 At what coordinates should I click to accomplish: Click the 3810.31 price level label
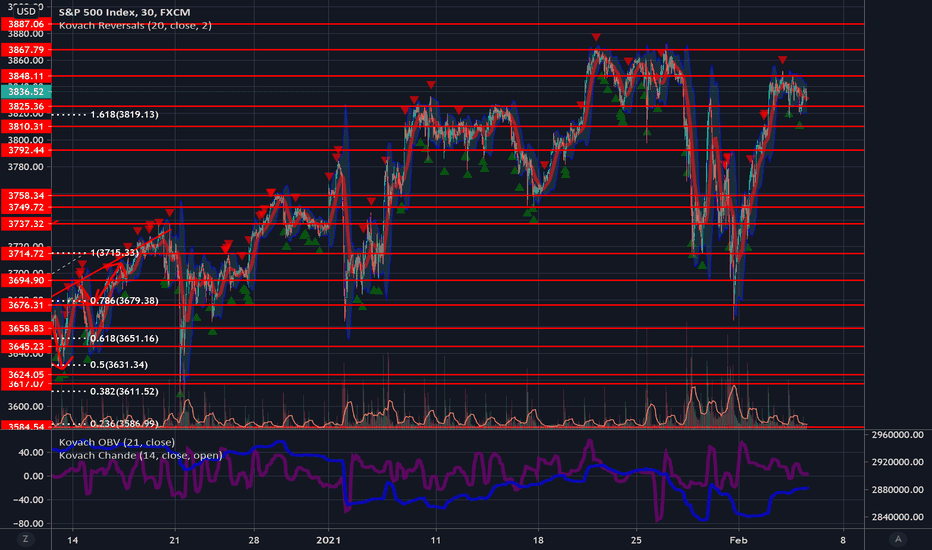coord(26,126)
